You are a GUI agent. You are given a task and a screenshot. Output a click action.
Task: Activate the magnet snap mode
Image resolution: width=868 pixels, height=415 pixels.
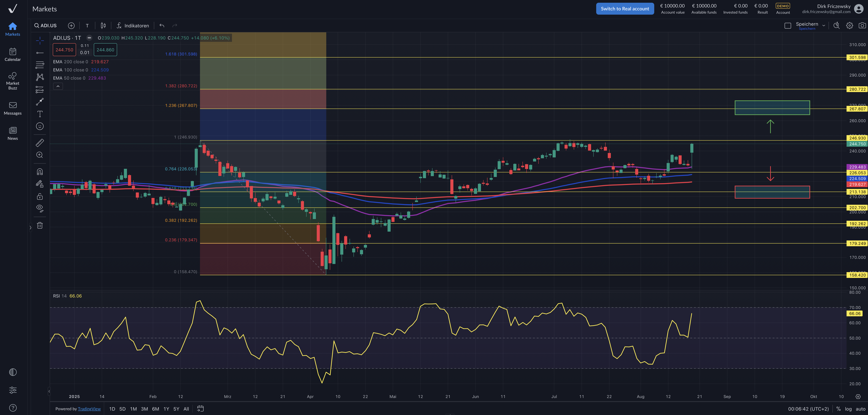click(x=40, y=172)
